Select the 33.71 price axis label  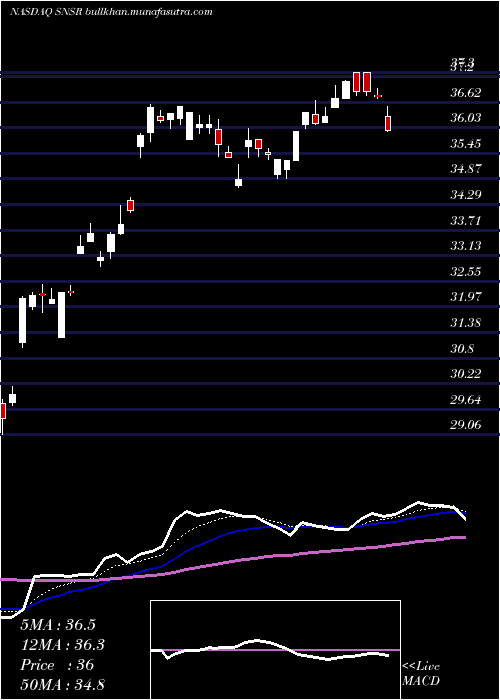[466, 221]
